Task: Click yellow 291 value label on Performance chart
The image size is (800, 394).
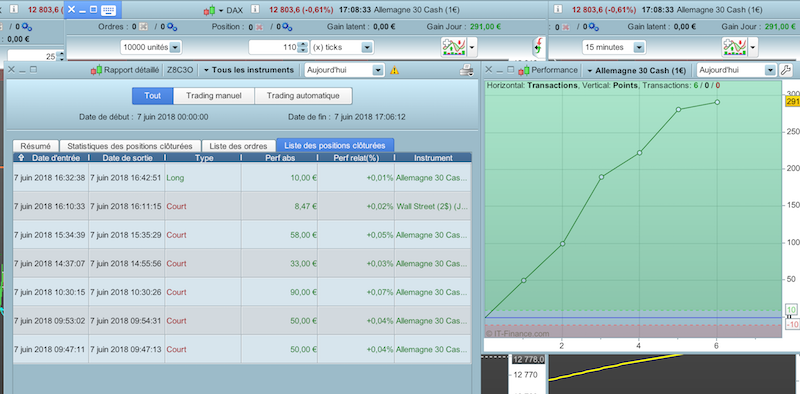Action: 792,102
